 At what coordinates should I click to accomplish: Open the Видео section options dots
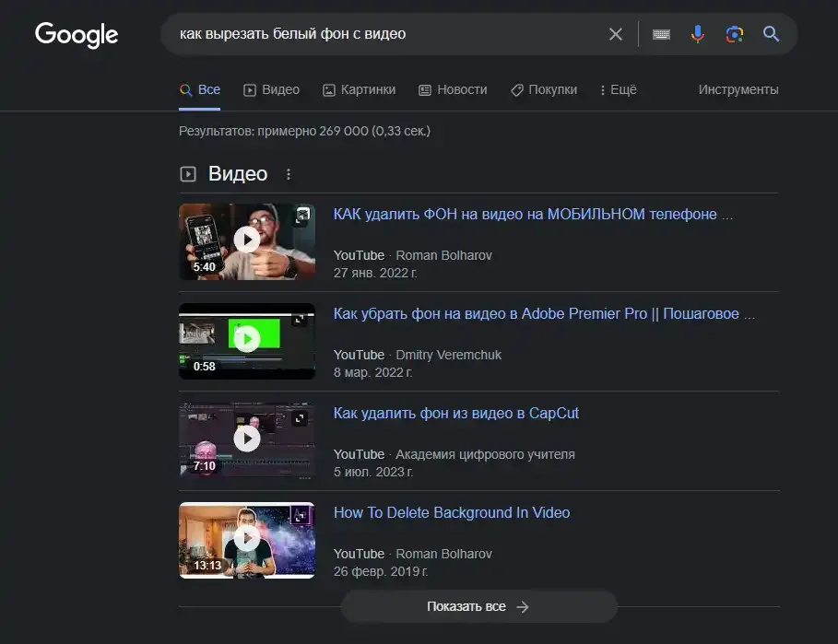click(288, 174)
